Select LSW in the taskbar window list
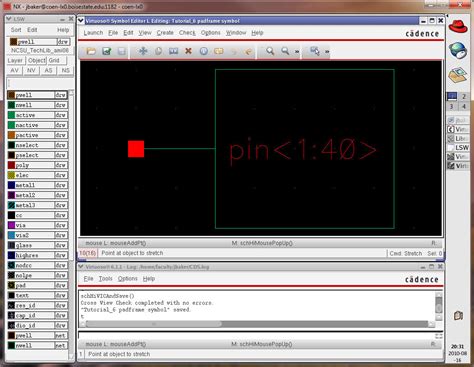The image size is (474, 367). (x=458, y=147)
